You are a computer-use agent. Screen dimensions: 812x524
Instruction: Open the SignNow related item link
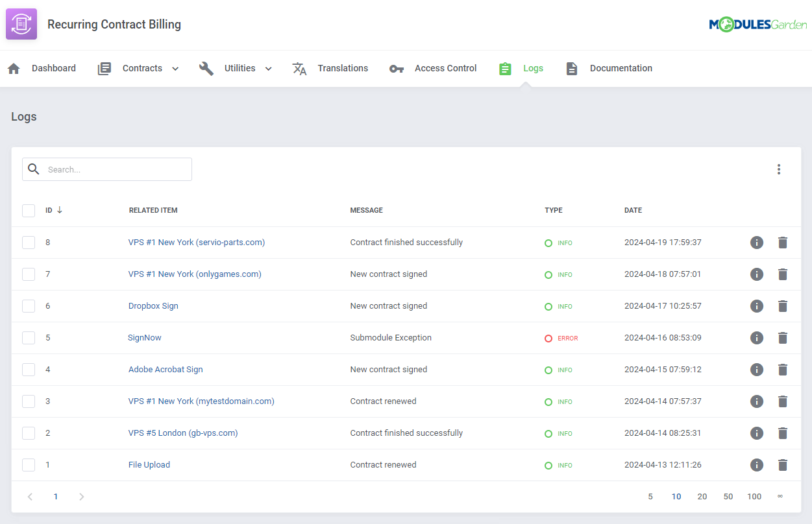(x=145, y=338)
